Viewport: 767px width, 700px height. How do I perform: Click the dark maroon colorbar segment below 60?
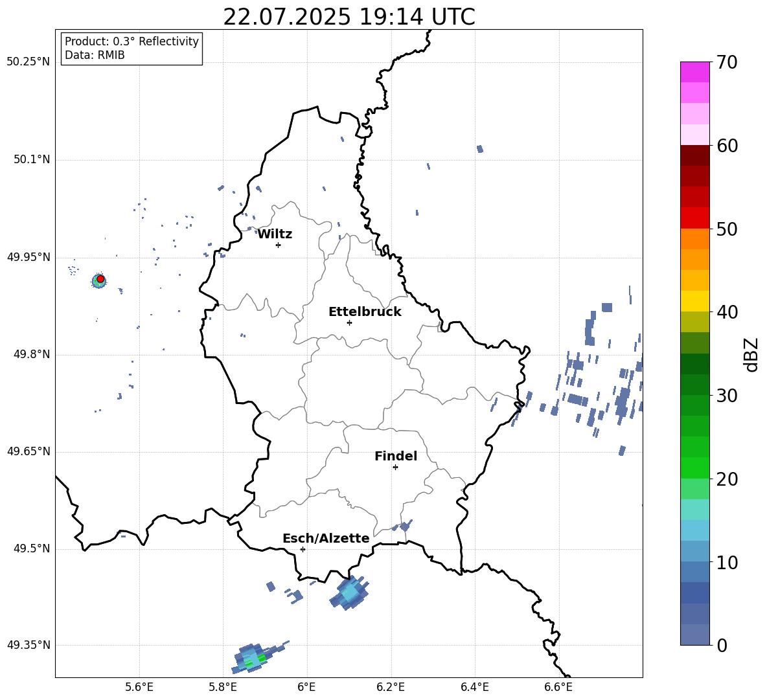[694, 155]
